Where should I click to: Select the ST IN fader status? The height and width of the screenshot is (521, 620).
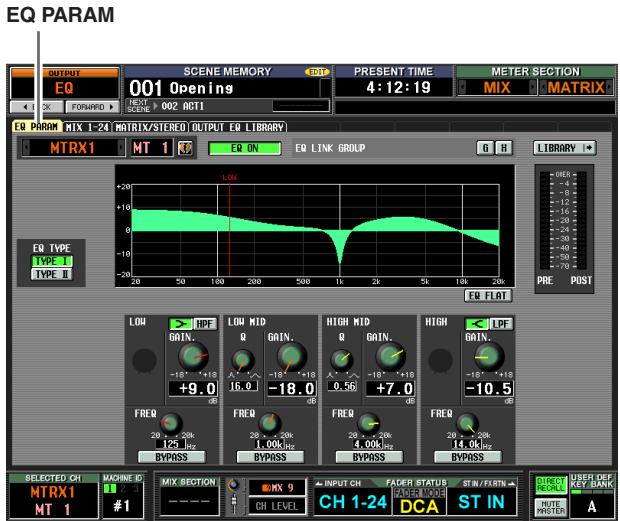click(482, 502)
